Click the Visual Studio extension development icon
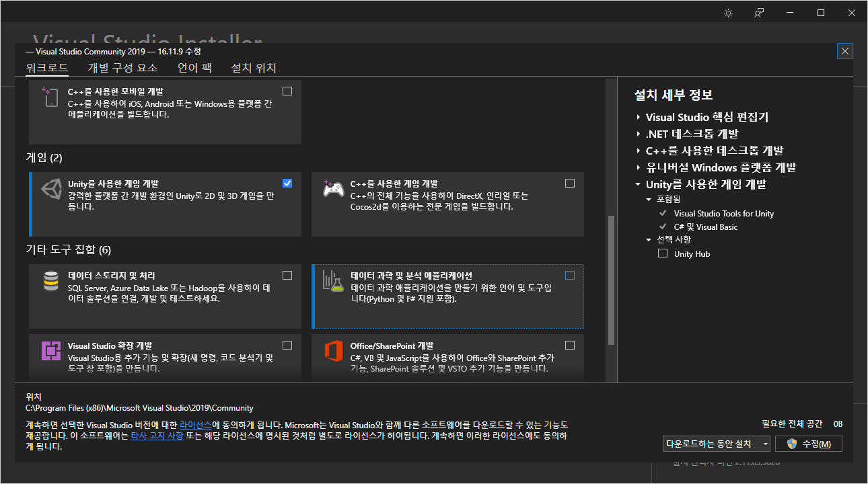 click(51, 351)
